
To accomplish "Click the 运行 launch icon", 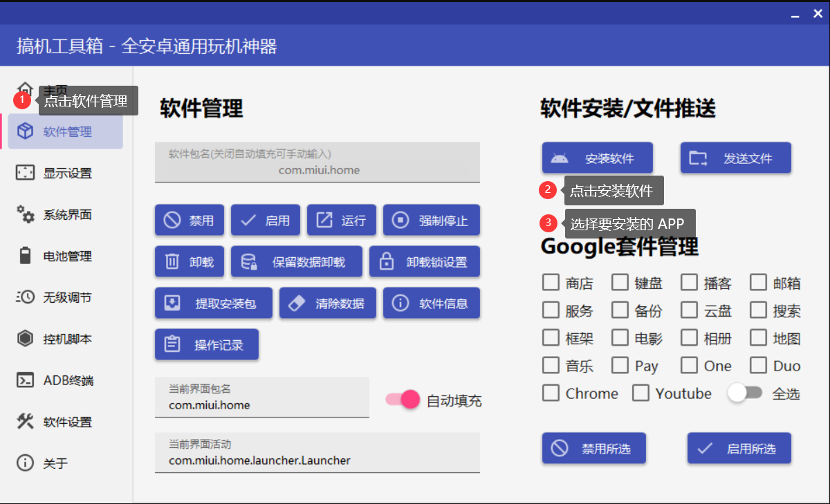I will pyautogui.click(x=324, y=221).
